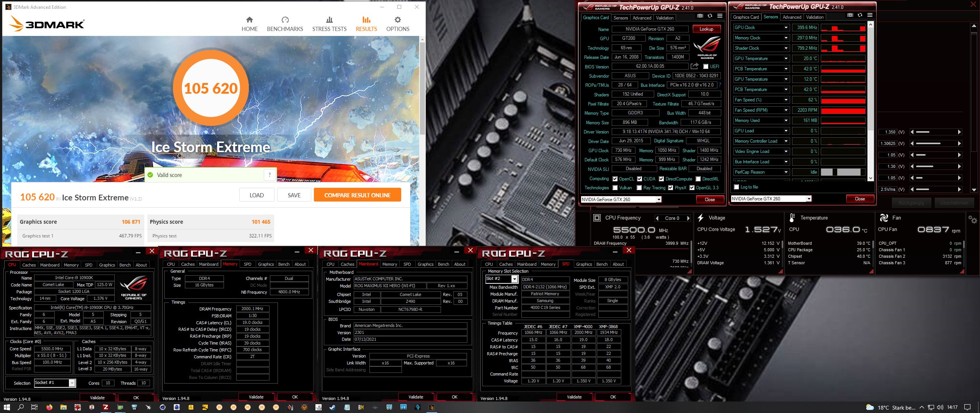Toggle DirectCompute checkbox in GPU-Z
Viewport: 980px width, 413px height.
(661, 179)
